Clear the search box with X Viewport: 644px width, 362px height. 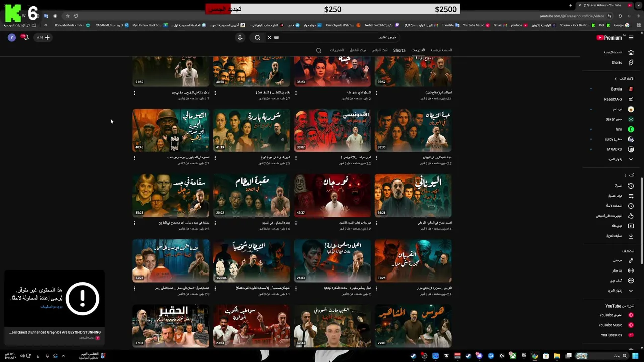(269, 37)
